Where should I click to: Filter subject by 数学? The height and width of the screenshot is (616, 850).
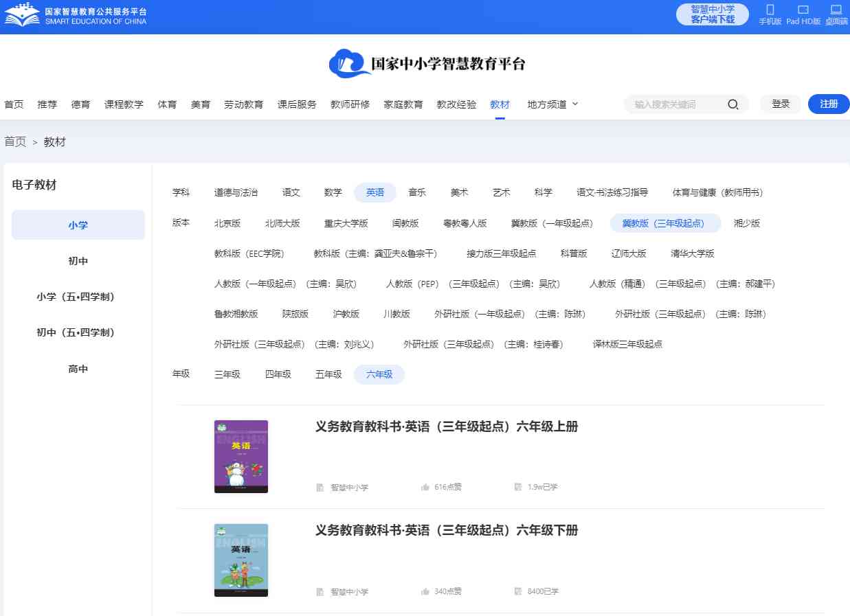pyautogui.click(x=333, y=192)
